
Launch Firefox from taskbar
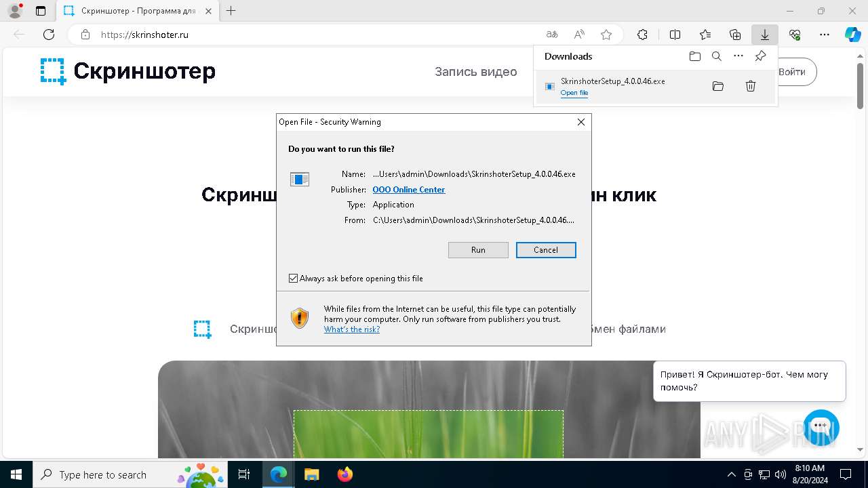coord(344,474)
